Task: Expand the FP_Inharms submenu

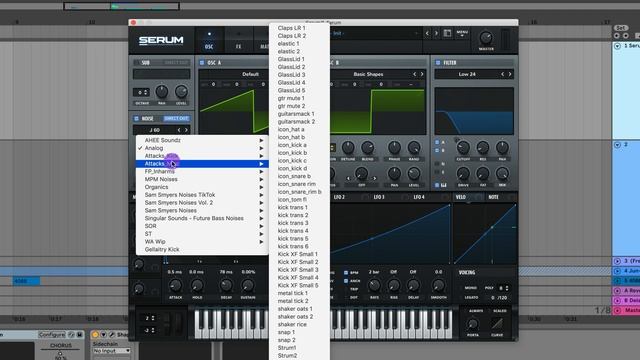Action: [202, 171]
